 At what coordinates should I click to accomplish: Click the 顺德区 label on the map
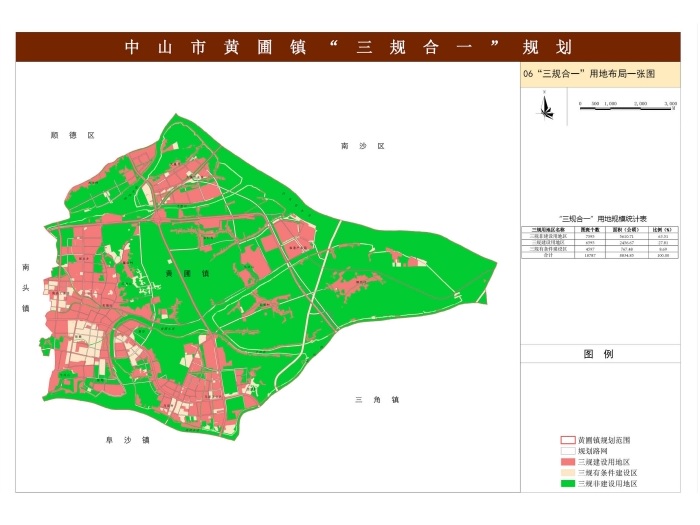tap(72, 134)
